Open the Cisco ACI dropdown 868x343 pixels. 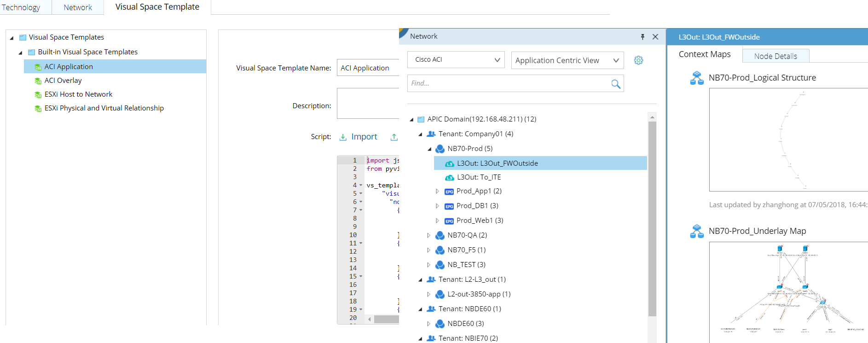(456, 60)
